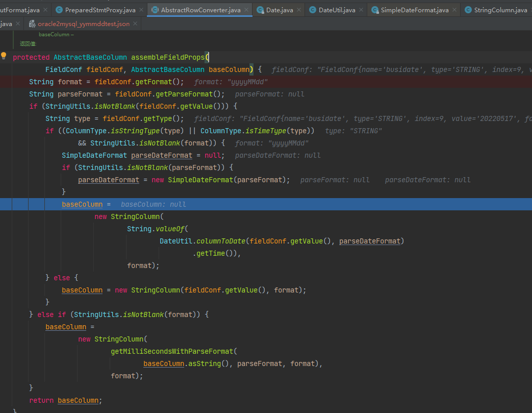The image size is (532, 413).
Task: Close the AbstractRowConverter.java tab
Action: click(246, 10)
